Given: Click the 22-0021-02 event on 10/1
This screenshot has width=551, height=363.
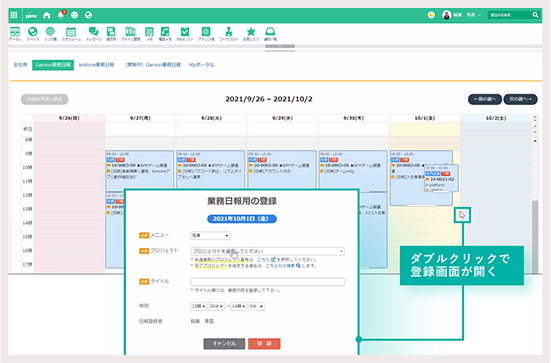Looking at the screenshot, I should 441,178.
